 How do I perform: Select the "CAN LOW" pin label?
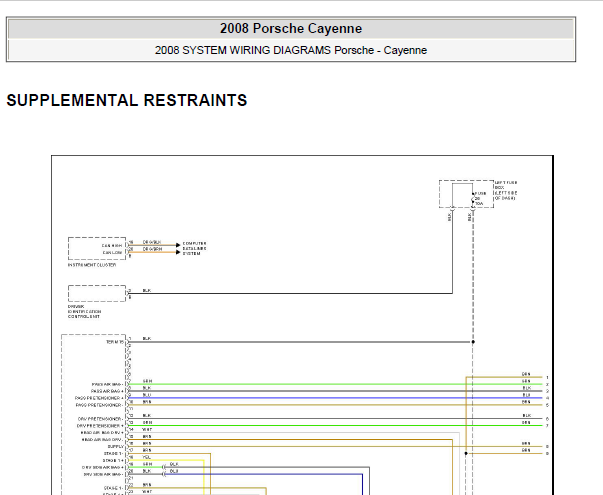(x=112, y=253)
